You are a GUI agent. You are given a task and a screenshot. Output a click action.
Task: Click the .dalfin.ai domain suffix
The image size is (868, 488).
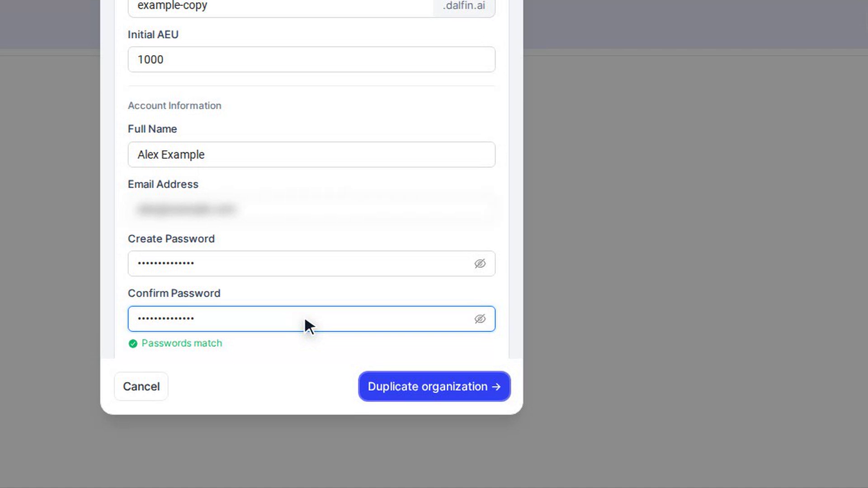pos(464,6)
